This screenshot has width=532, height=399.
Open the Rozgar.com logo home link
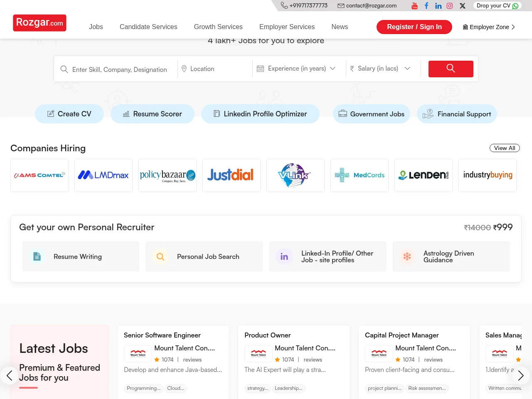pos(39,23)
